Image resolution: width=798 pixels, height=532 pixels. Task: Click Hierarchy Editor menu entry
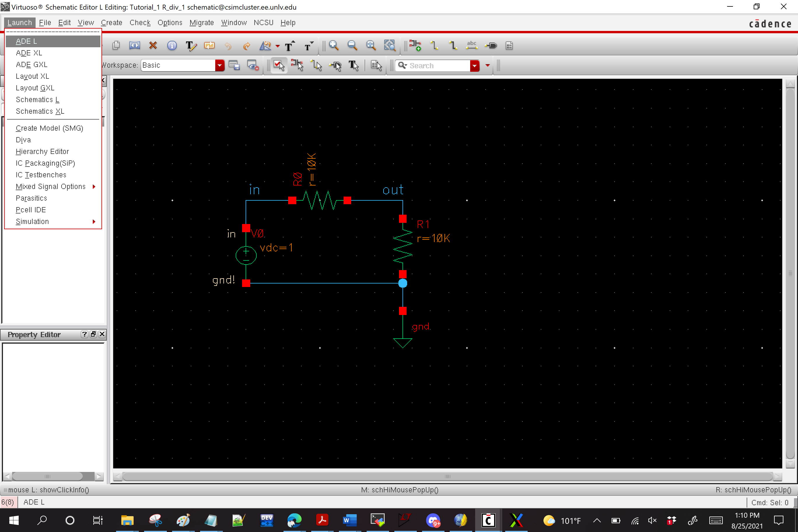click(42, 152)
